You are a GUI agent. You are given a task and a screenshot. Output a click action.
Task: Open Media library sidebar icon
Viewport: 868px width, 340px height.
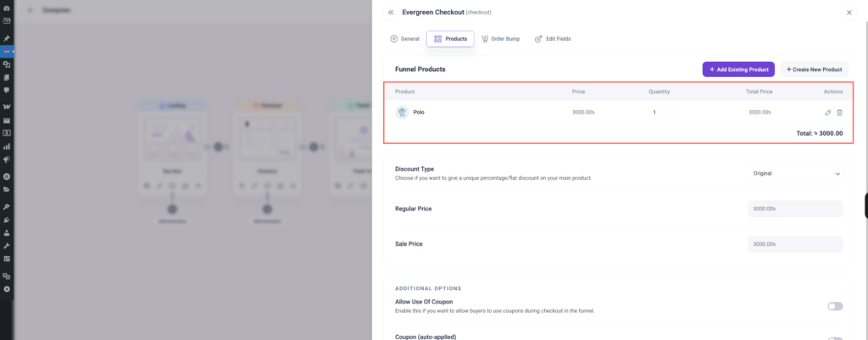coord(7,64)
